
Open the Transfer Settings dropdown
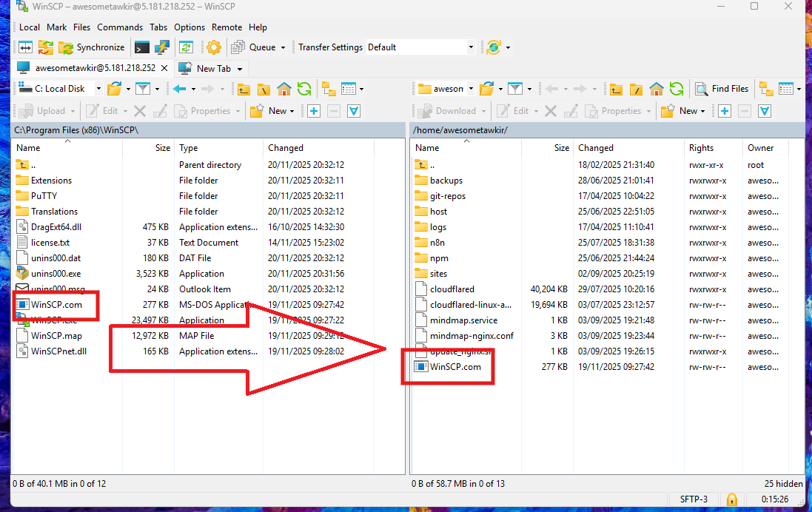click(x=420, y=47)
